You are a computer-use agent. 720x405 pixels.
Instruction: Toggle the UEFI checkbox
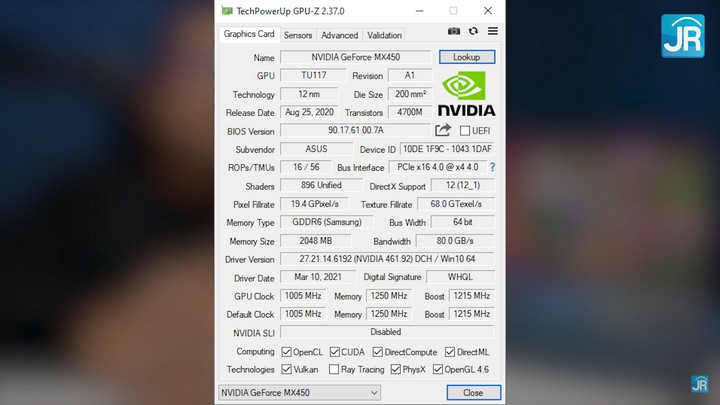pos(465,131)
